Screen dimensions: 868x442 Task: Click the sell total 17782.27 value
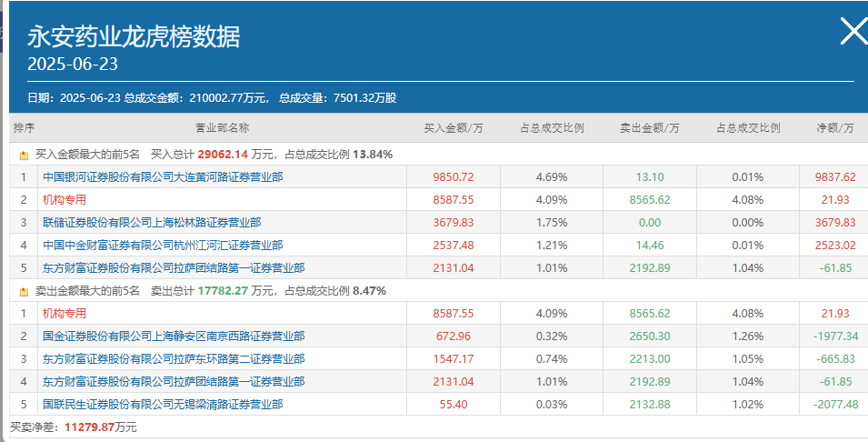tap(223, 291)
